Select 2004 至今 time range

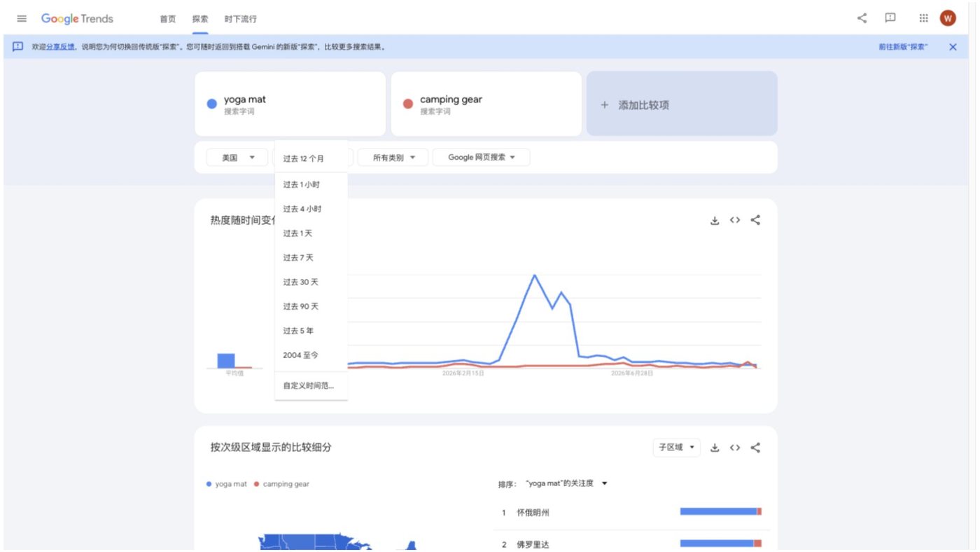pos(311,355)
